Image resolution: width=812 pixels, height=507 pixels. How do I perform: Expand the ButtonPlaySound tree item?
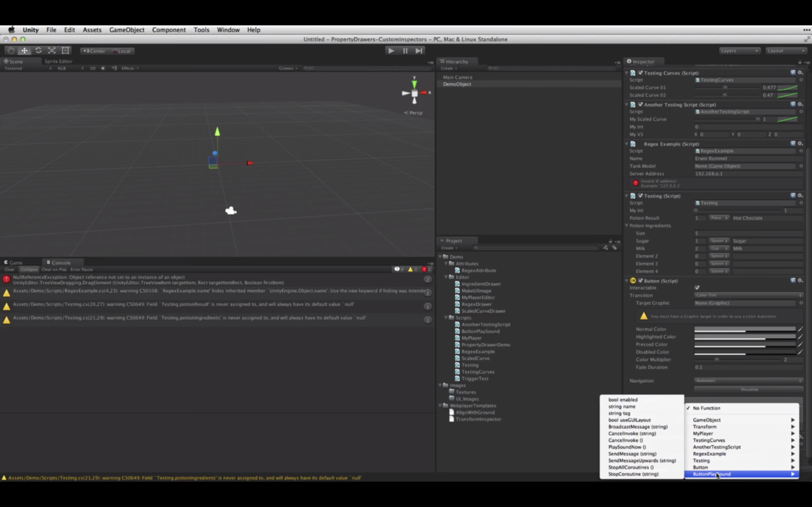click(x=792, y=474)
